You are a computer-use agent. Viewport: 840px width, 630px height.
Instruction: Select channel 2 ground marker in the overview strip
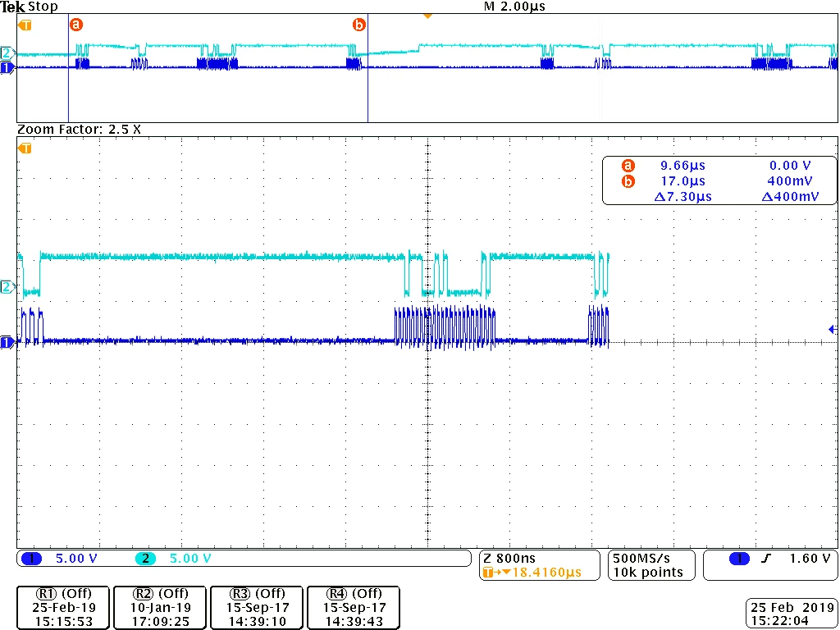tap(7, 53)
